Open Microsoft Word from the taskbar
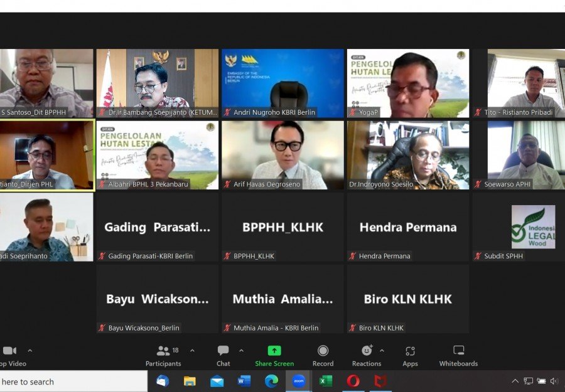The width and height of the screenshot is (565, 392). point(244,381)
